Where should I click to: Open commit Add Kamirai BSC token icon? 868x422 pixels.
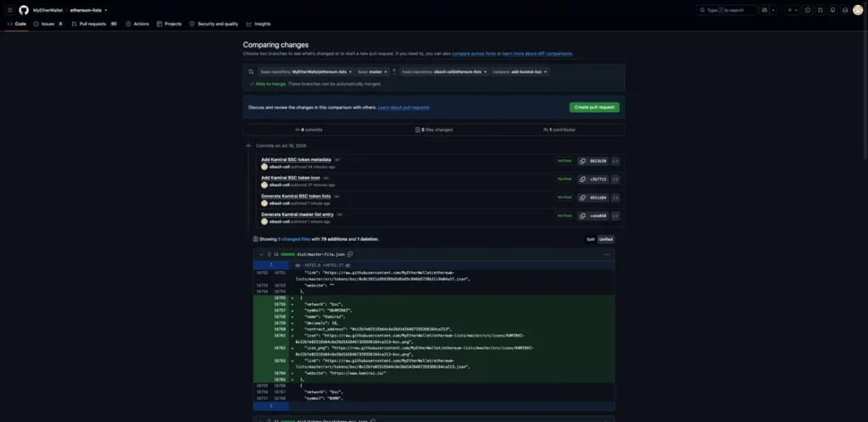[291, 178]
